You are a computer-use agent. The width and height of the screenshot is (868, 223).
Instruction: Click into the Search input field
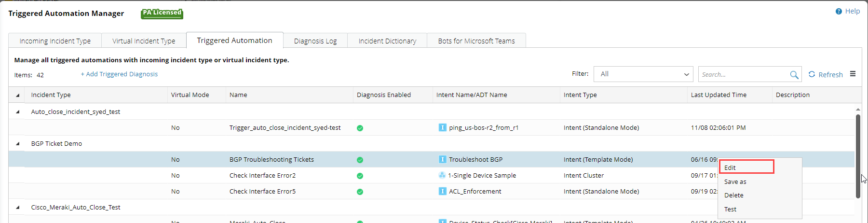(742, 74)
